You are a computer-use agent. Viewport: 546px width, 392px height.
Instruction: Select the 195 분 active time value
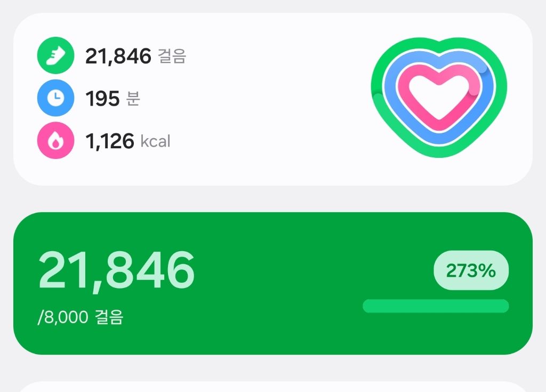pyautogui.click(x=102, y=99)
